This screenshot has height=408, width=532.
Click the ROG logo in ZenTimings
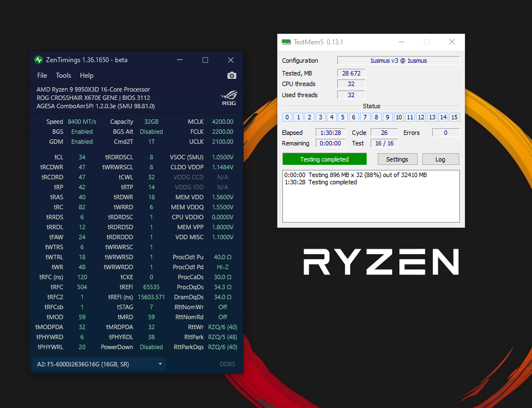[x=229, y=96]
